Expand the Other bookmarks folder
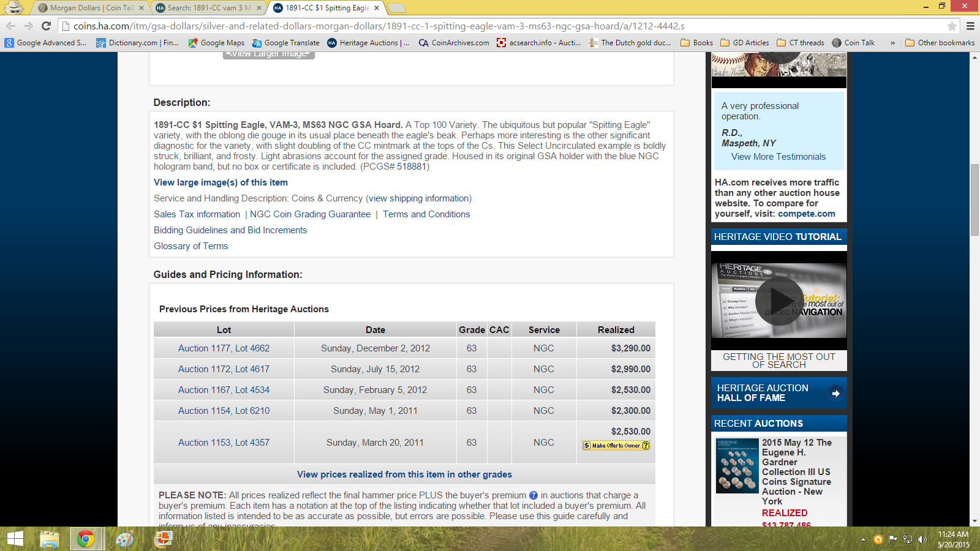The height and width of the screenshot is (551, 980). (940, 43)
